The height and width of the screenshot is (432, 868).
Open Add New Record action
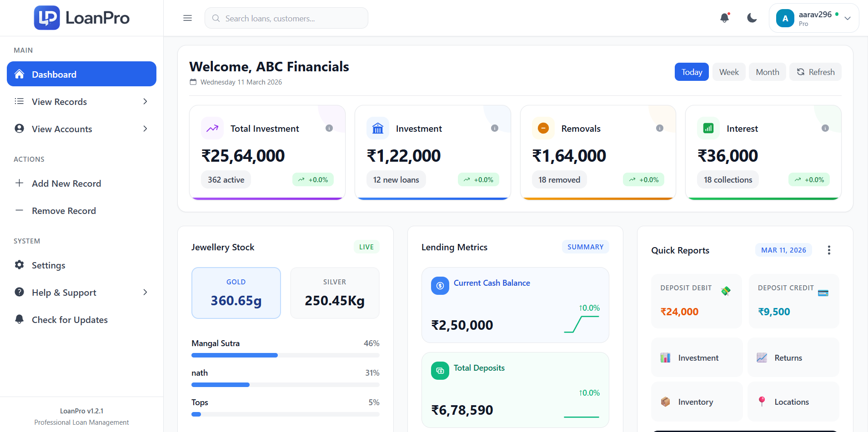pyautogui.click(x=66, y=183)
